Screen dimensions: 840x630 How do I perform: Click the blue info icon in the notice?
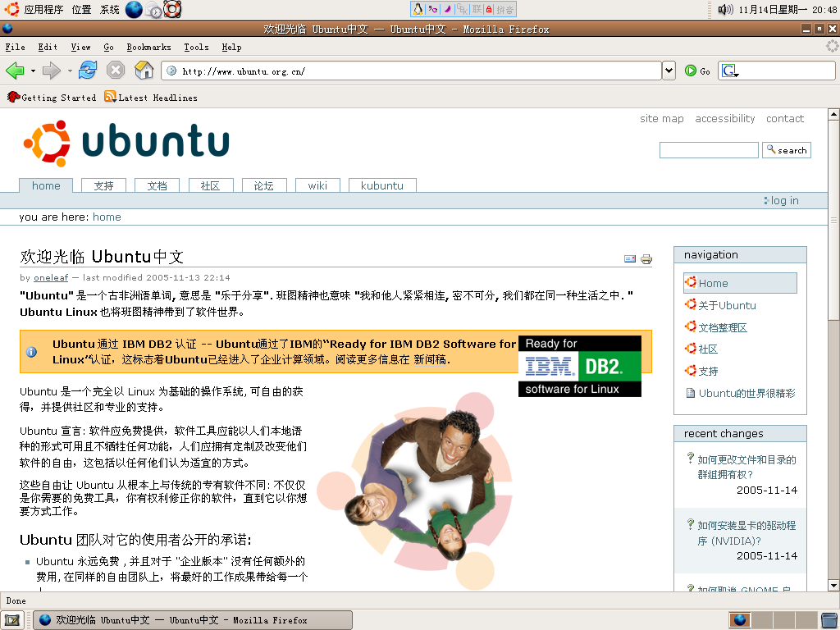click(x=32, y=352)
